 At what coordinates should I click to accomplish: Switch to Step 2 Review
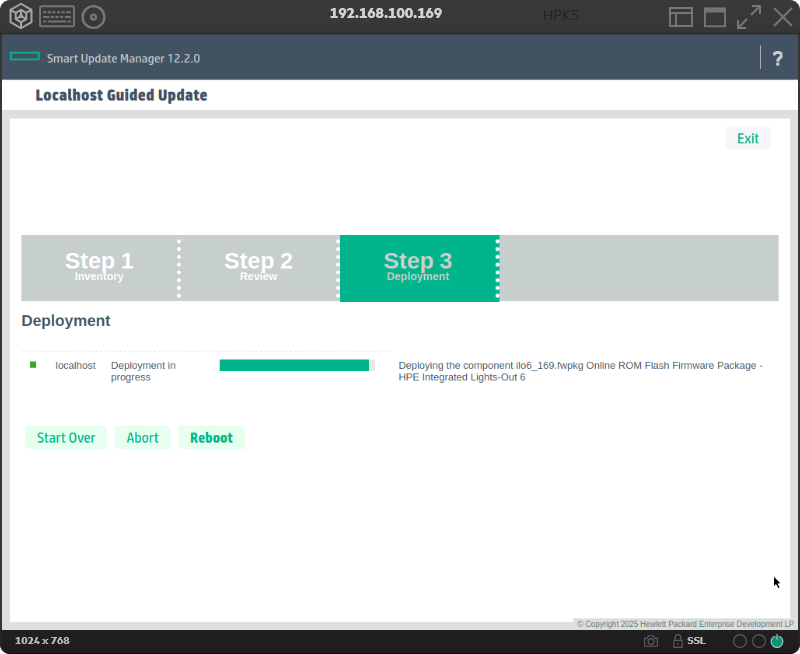(258, 268)
